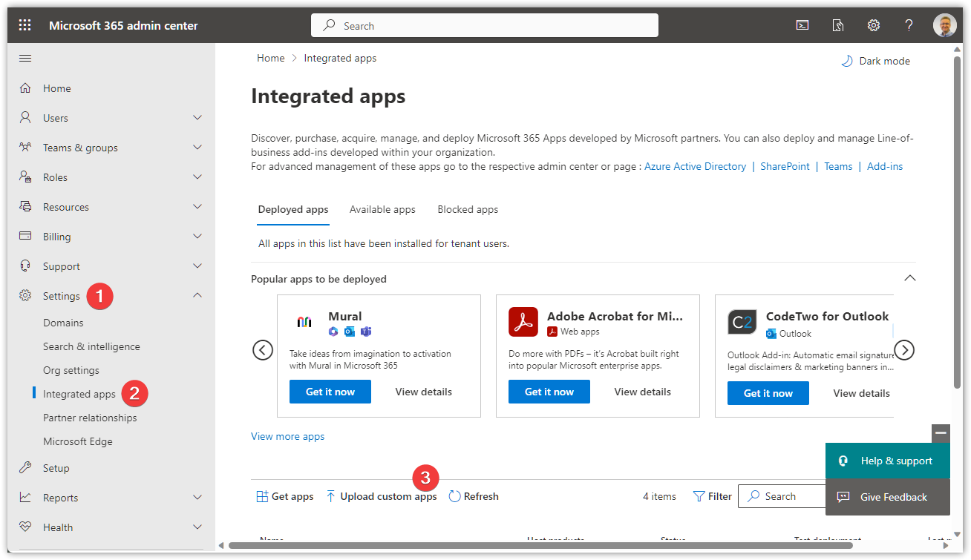
Task: Click the Settings gear icon in sidebar
Action: (x=25, y=295)
